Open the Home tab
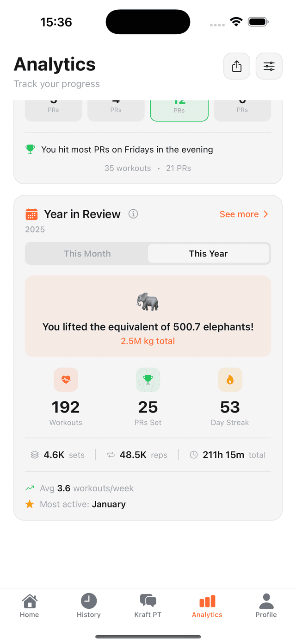 [x=29, y=605]
